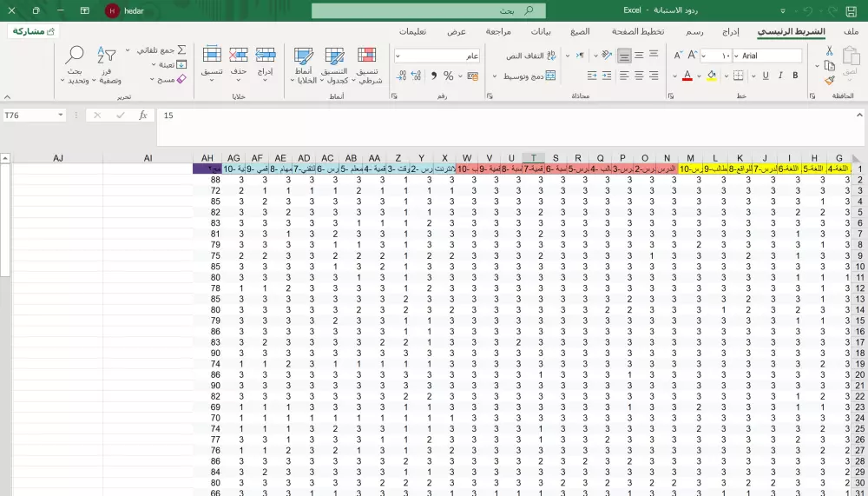Click the text direction paragraph icon
868x496 pixels.
point(580,56)
